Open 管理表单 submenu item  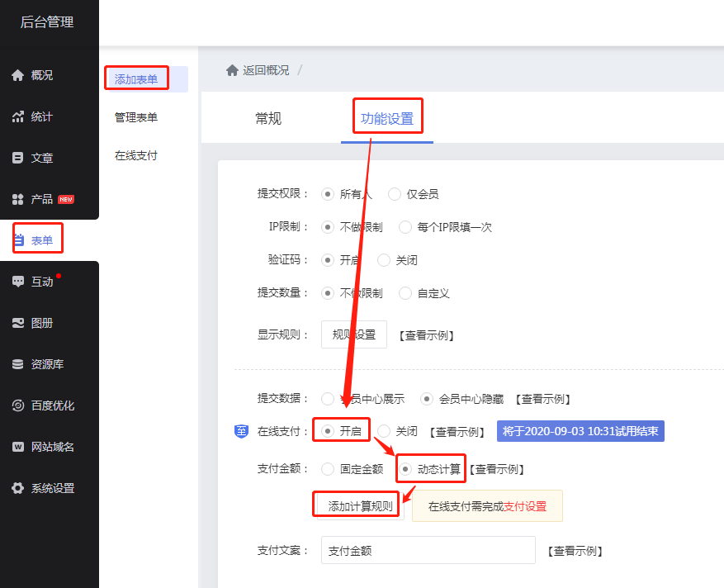(x=136, y=117)
